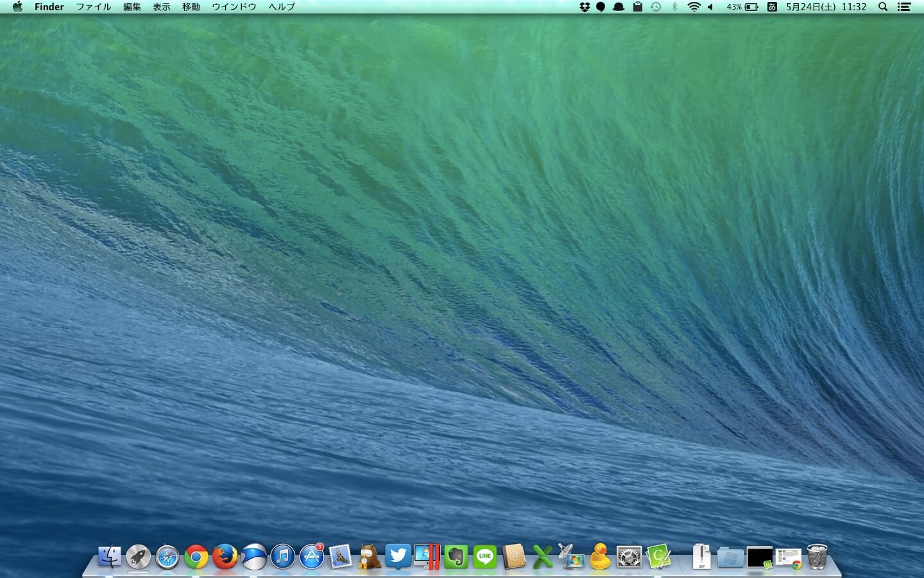
Task: Open System Preferences gear in Dock
Action: pos(629,557)
